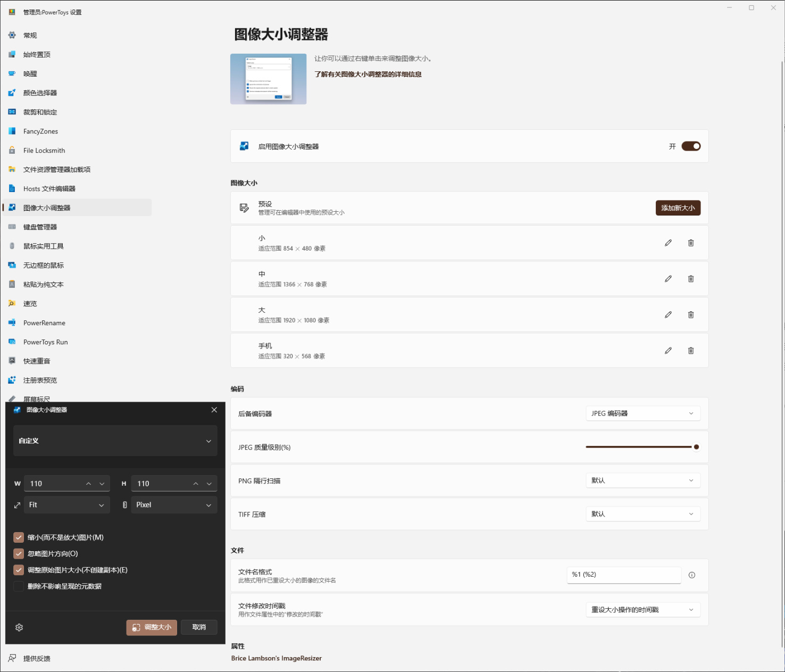Click the 键盘管理器 keyboard icon

point(12,227)
